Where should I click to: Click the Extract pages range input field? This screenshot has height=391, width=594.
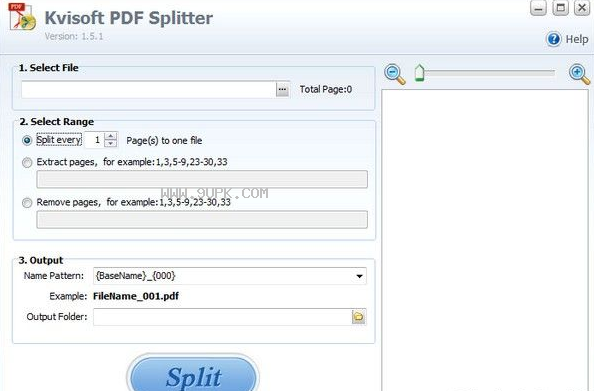pos(202,179)
